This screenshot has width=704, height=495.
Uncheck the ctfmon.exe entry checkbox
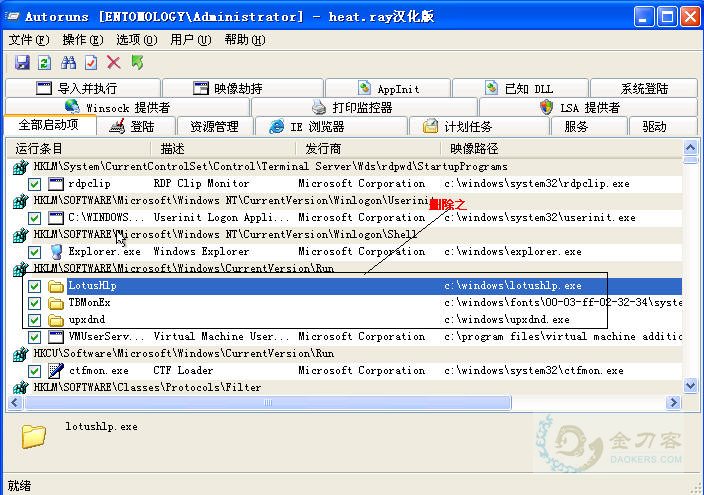(x=34, y=371)
